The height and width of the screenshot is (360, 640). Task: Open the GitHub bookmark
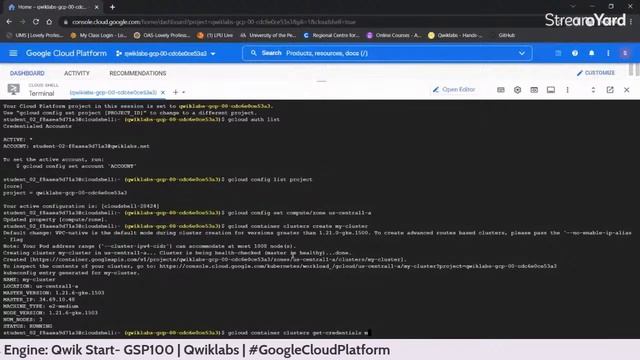[507, 35]
